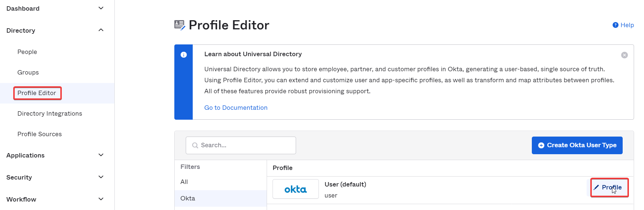Dismiss the Universal Directory info banner
Viewport: 644px width, 210px height.
(625, 55)
